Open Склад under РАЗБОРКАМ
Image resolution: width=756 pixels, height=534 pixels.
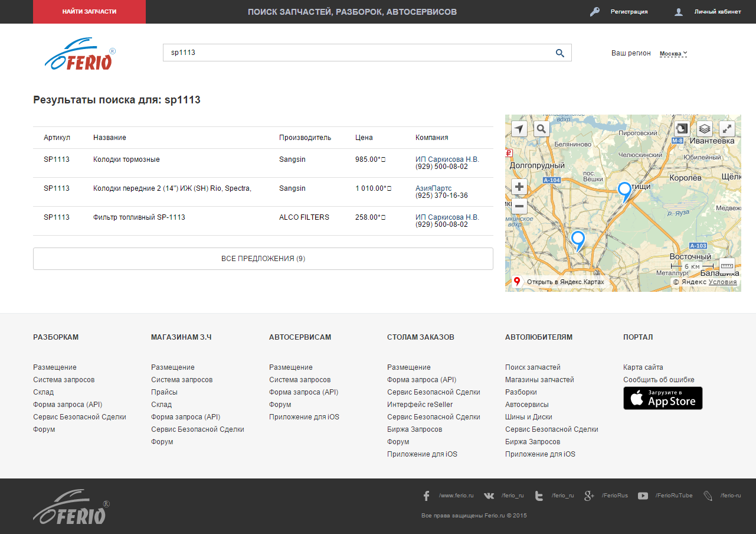click(x=43, y=392)
